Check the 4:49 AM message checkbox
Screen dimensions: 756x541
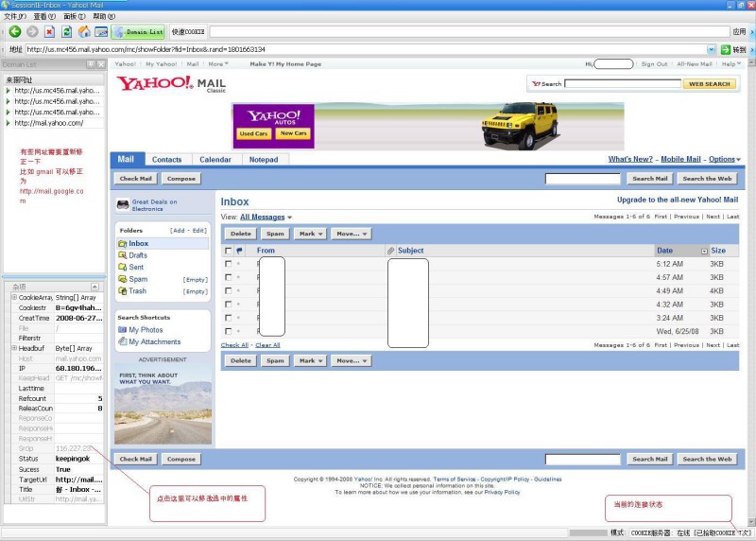pos(228,291)
